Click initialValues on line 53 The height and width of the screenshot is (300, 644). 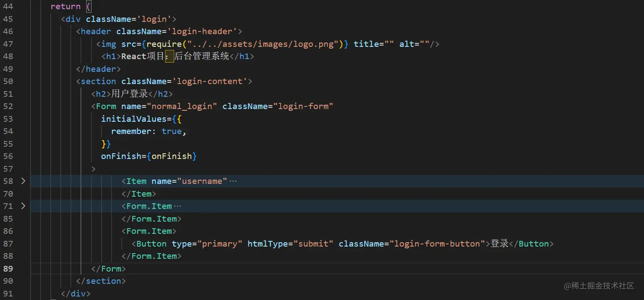coord(134,119)
